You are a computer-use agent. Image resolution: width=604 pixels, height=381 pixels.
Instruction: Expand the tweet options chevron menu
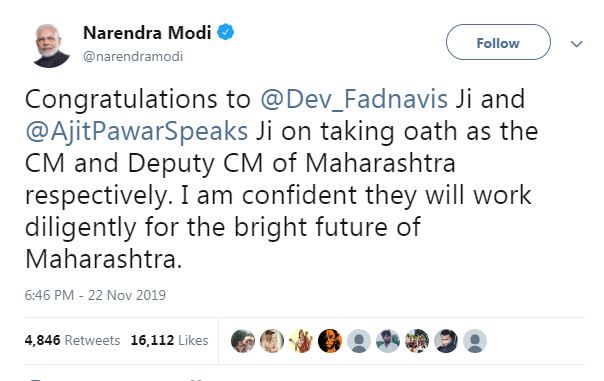click(576, 44)
